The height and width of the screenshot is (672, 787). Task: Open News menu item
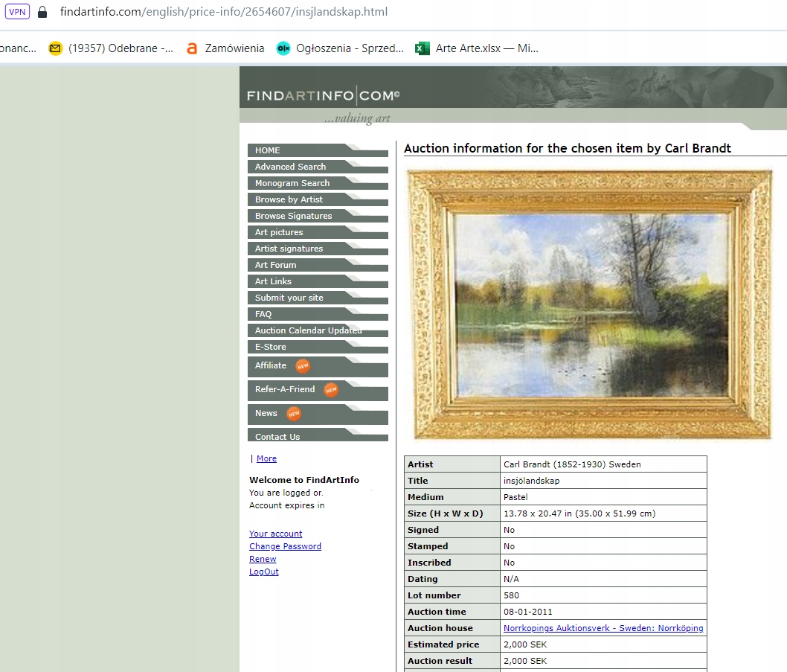coord(318,415)
